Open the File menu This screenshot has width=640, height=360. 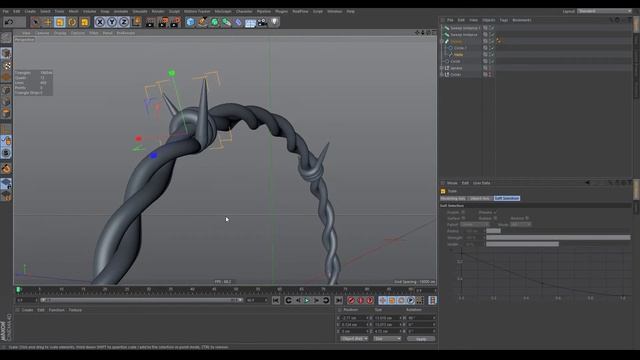coord(5,11)
